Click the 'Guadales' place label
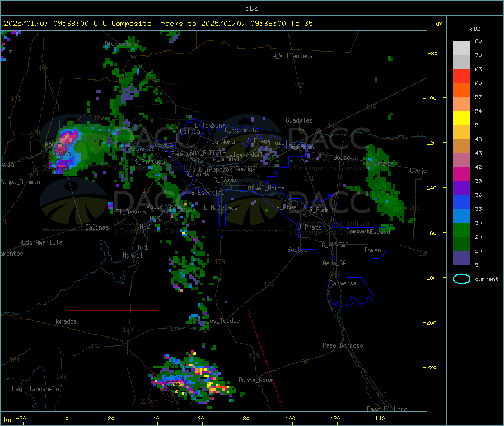This screenshot has width=504, height=426. click(299, 120)
